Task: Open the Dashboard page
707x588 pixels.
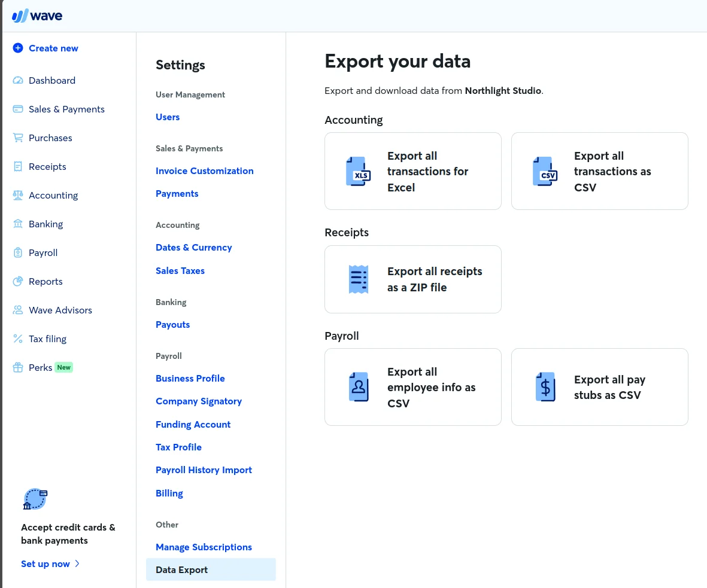Action: [x=52, y=80]
